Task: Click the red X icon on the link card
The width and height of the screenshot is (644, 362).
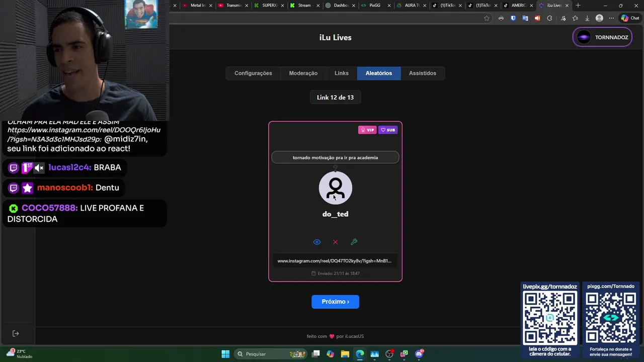Action: (x=336, y=242)
